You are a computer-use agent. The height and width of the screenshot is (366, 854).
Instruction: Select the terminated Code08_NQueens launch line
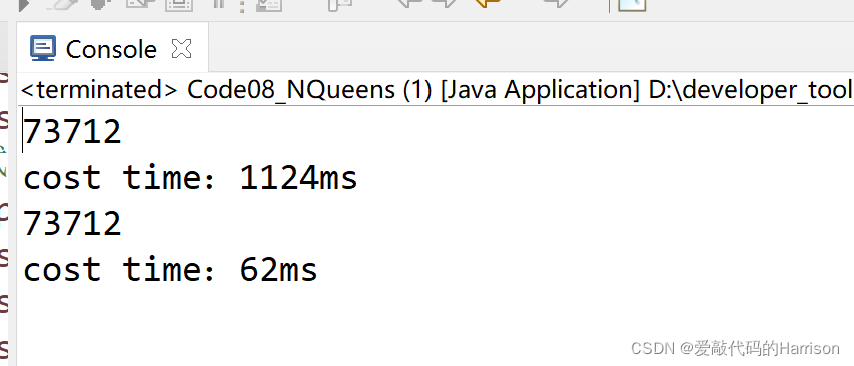point(436,89)
